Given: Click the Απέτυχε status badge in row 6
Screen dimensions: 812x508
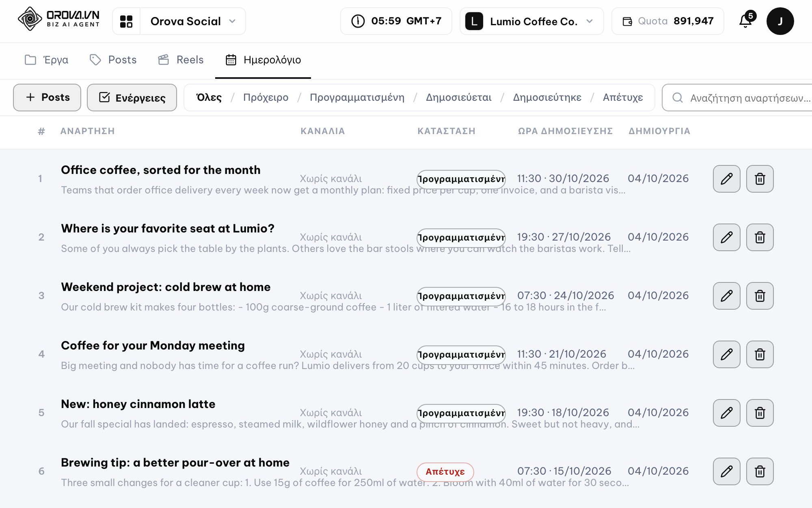Looking at the screenshot, I should click(445, 471).
